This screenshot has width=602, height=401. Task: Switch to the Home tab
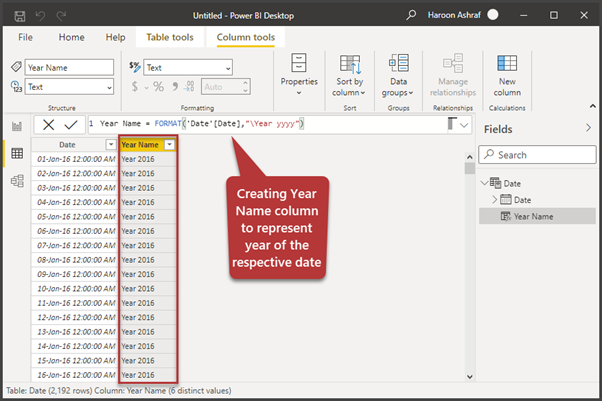(71, 37)
